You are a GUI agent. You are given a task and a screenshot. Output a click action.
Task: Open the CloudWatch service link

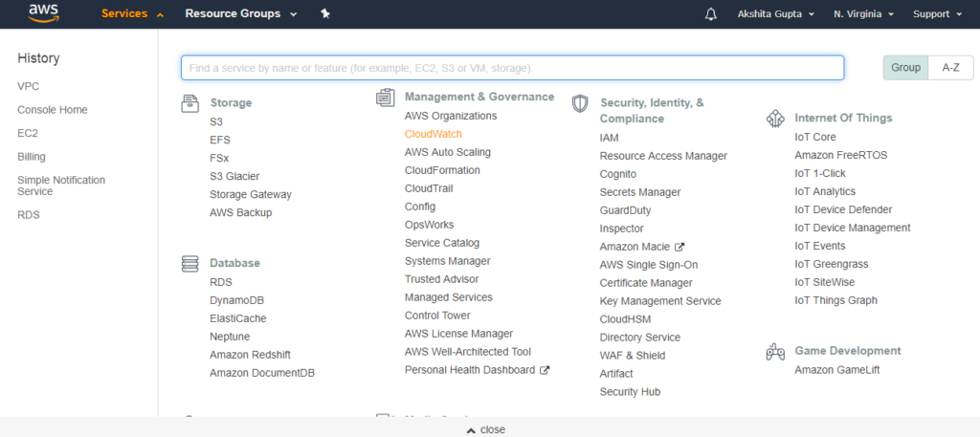434,134
